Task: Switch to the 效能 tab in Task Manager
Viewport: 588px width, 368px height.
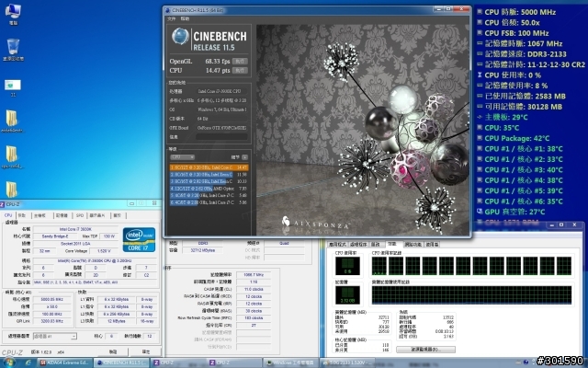Action: pos(392,244)
